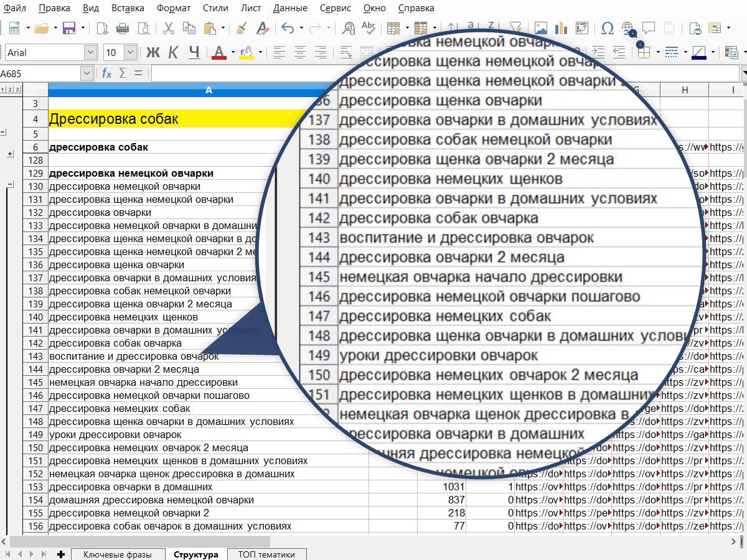Cut selection with scissors icon
Image resolution: width=747 pixels, height=560 pixels.
[169, 28]
